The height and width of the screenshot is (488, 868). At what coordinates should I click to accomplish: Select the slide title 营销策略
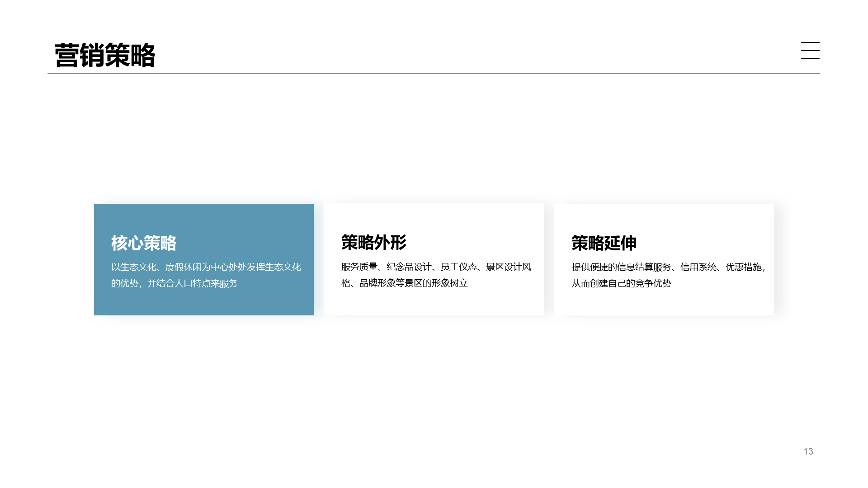pyautogui.click(x=104, y=56)
